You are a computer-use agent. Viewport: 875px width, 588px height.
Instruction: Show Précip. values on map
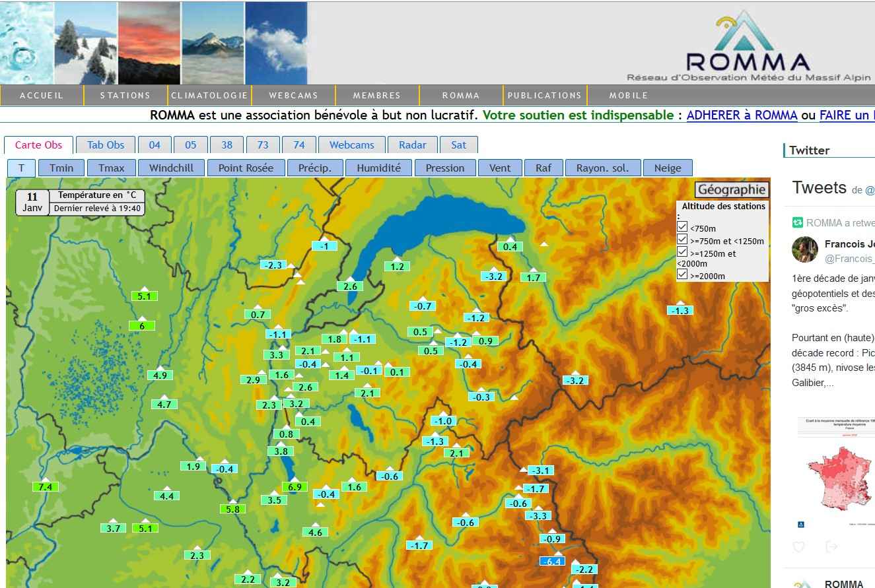coord(314,168)
